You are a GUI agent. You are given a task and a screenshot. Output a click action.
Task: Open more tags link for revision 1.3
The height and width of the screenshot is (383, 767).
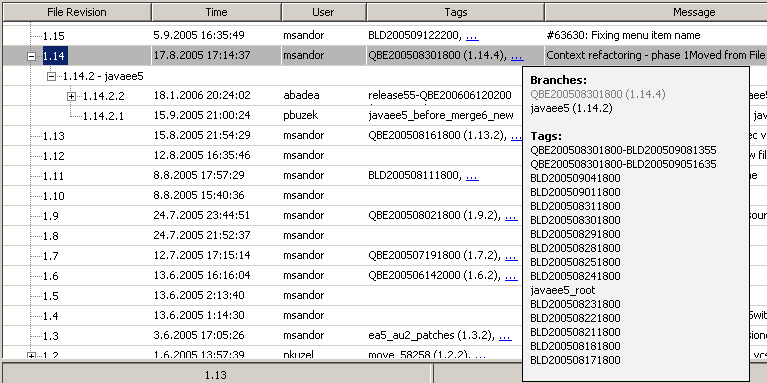click(505, 336)
